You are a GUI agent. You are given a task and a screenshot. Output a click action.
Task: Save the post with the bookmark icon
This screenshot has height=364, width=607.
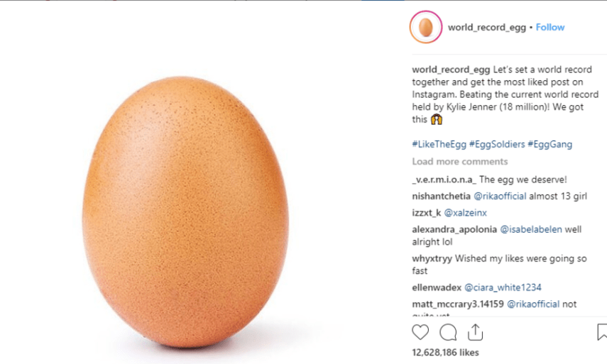click(x=602, y=332)
